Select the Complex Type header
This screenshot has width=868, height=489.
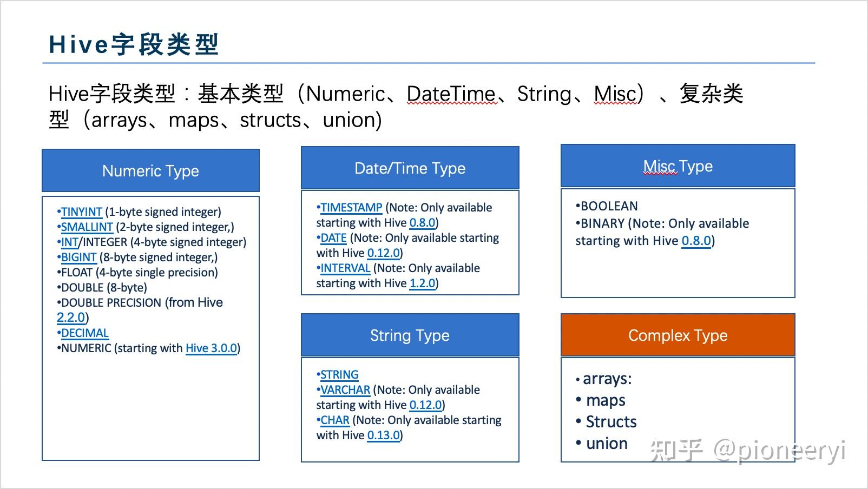[678, 335]
